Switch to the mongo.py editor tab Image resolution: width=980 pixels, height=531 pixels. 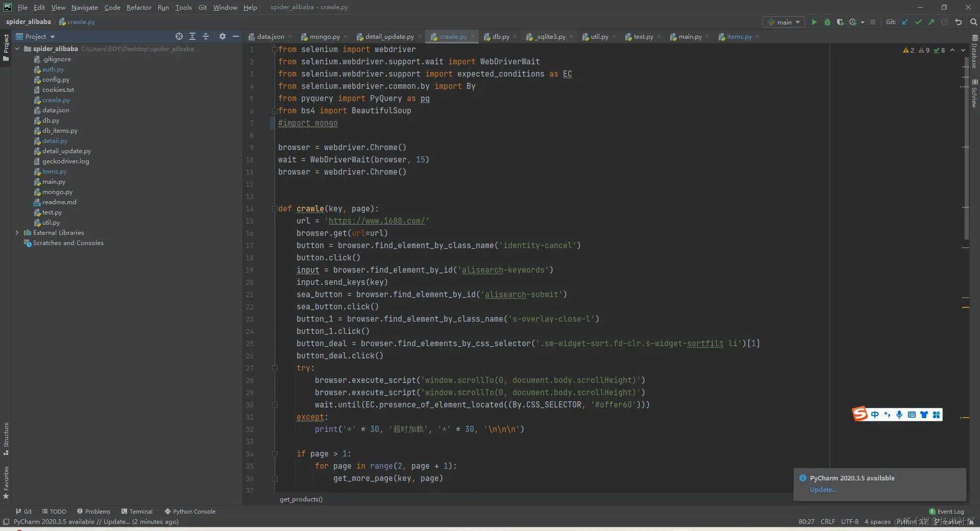point(324,36)
